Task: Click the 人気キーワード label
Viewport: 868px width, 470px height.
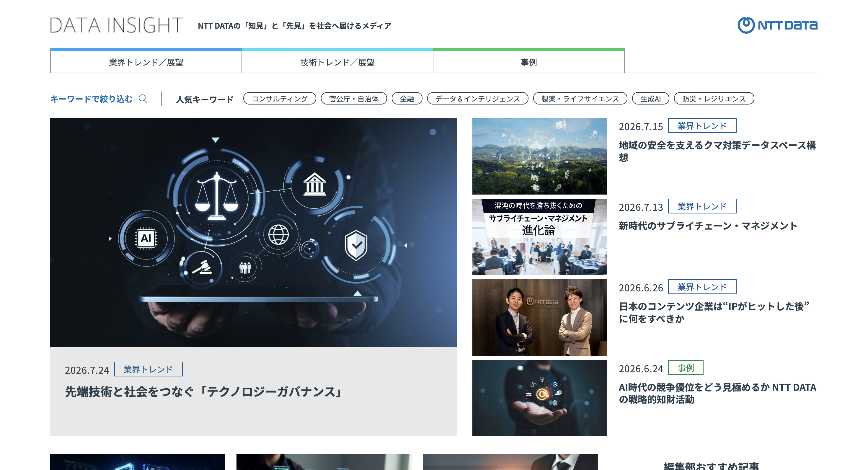Action: click(205, 99)
